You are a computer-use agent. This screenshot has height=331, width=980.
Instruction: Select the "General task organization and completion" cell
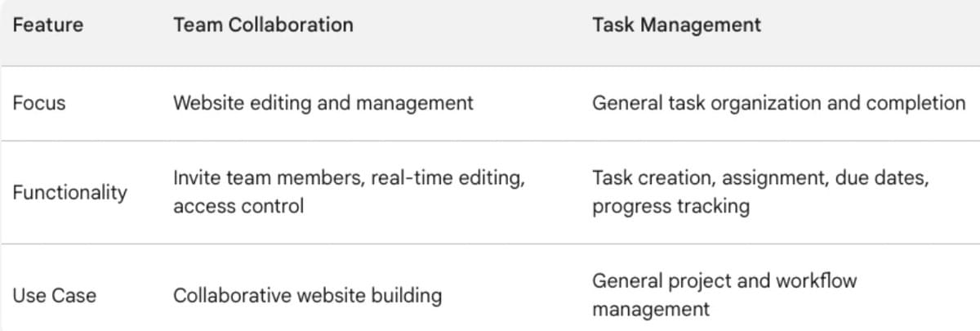coord(778,103)
